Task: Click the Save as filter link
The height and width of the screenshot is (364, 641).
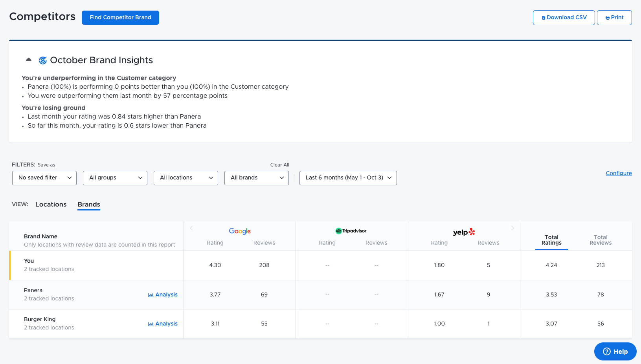Action: pyautogui.click(x=46, y=165)
